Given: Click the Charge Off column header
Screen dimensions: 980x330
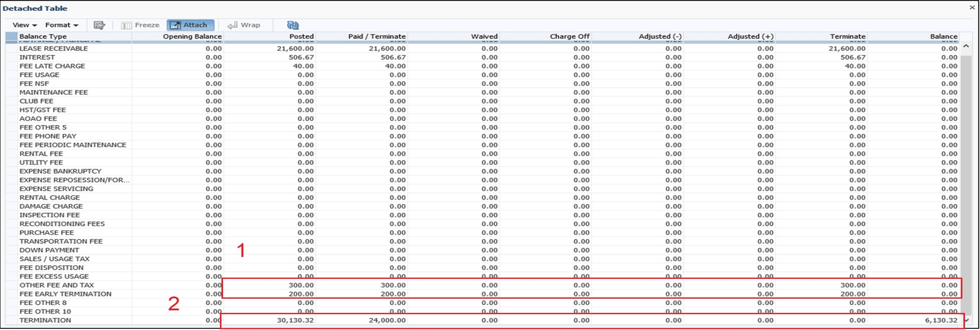Looking at the screenshot, I should click(x=545, y=36).
